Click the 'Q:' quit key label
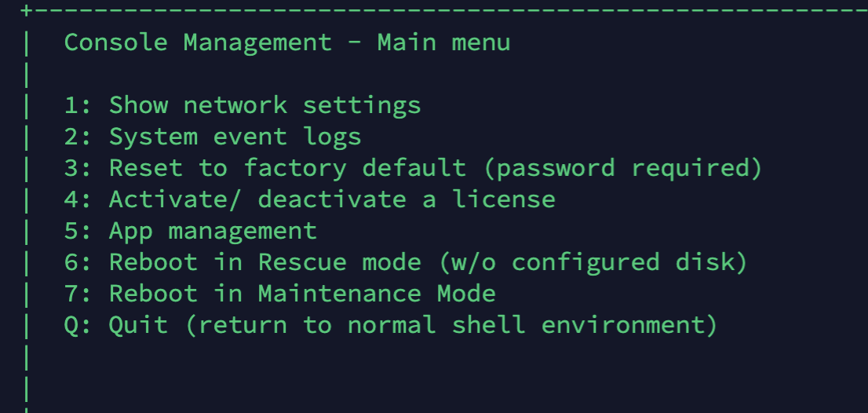Image resolution: width=868 pixels, height=413 pixels. (78, 325)
